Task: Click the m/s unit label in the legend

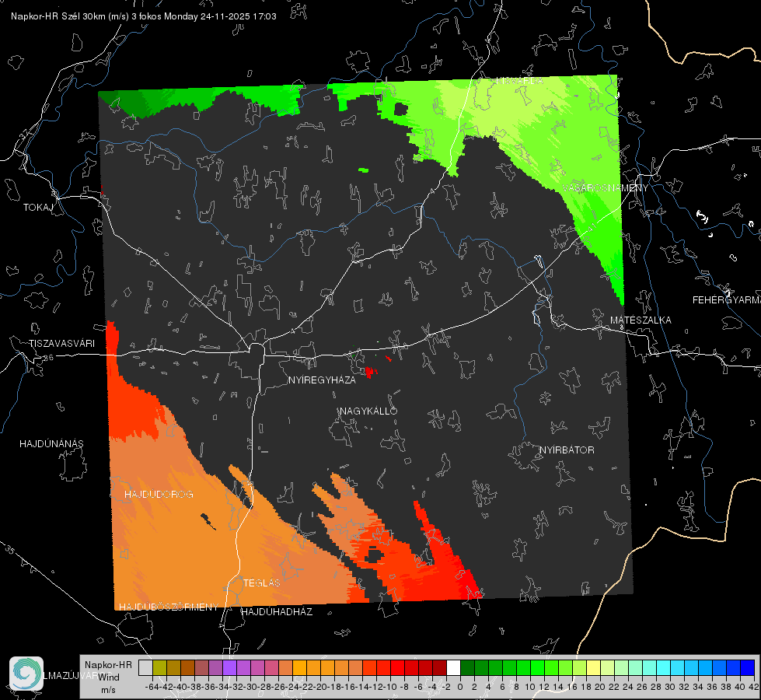Action: [x=108, y=690]
